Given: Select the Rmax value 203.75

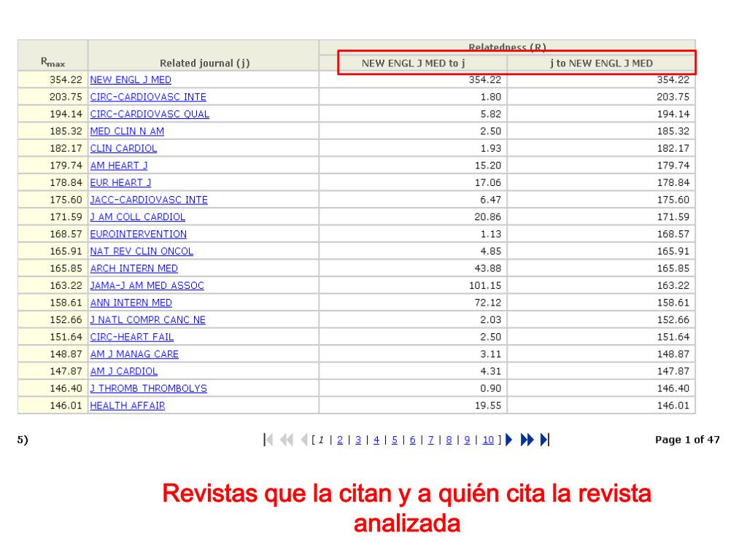Looking at the screenshot, I should (66, 97).
